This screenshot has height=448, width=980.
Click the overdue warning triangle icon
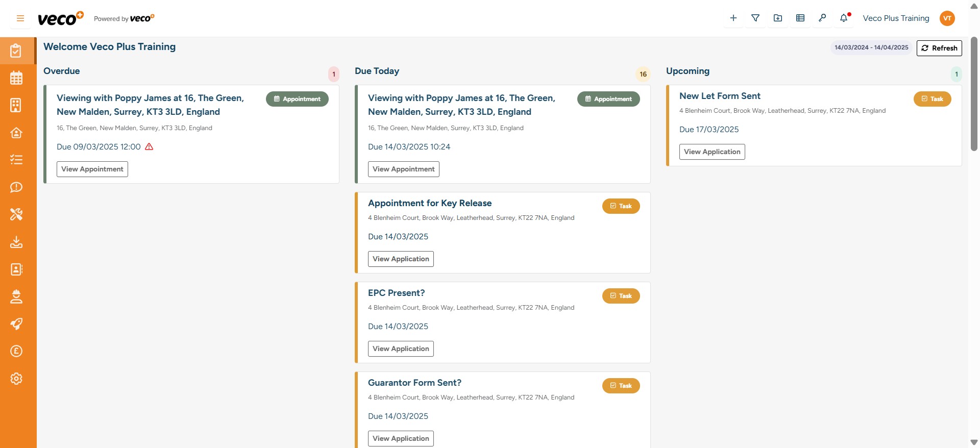149,146
